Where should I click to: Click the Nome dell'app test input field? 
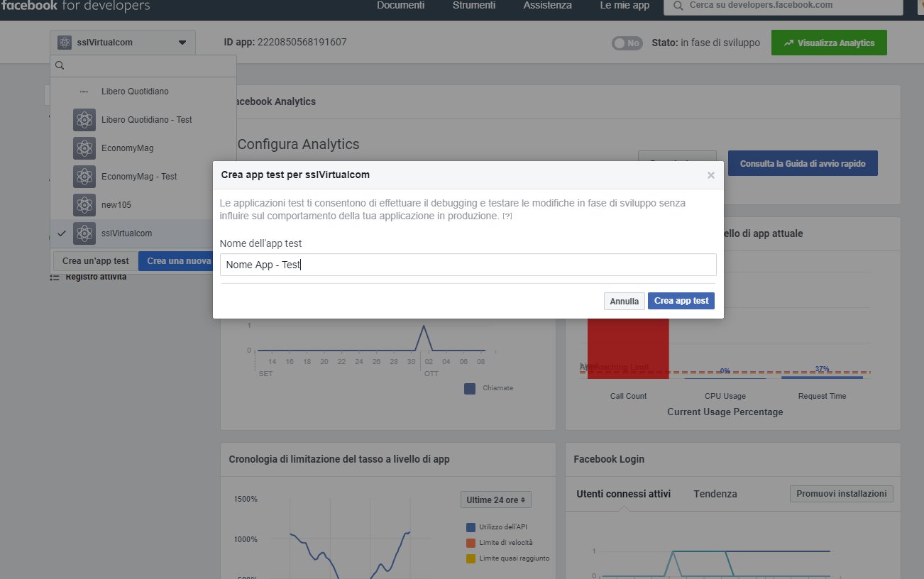[468, 265]
